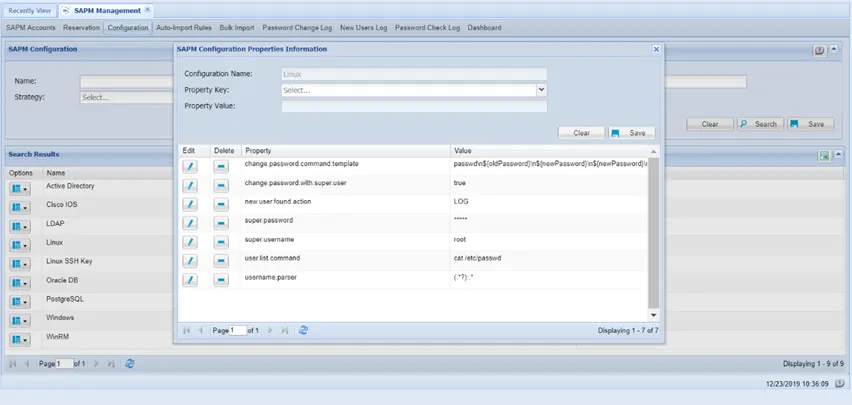The image size is (852, 405).
Task: Open the SAPM Accounts tab
Action: tap(31, 28)
